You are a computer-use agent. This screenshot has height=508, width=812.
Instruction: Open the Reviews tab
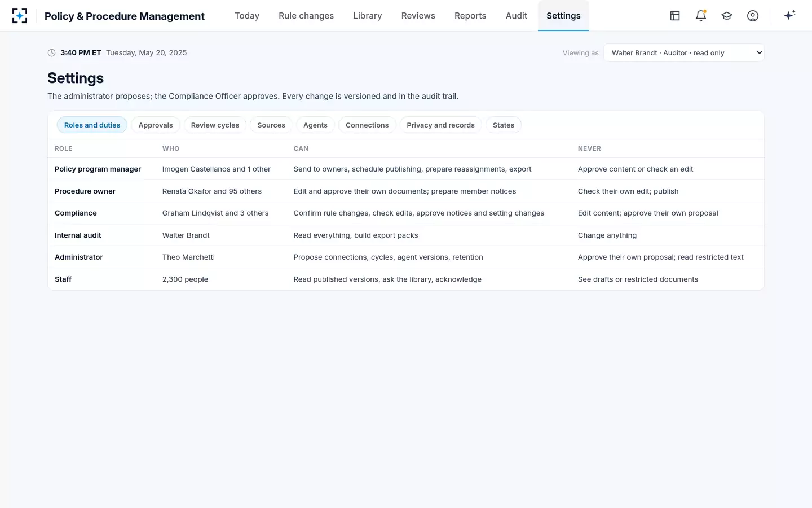(x=418, y=16)
